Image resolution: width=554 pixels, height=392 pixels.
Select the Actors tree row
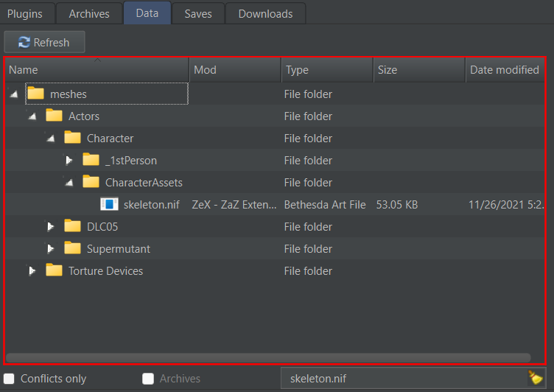(275, 116)
